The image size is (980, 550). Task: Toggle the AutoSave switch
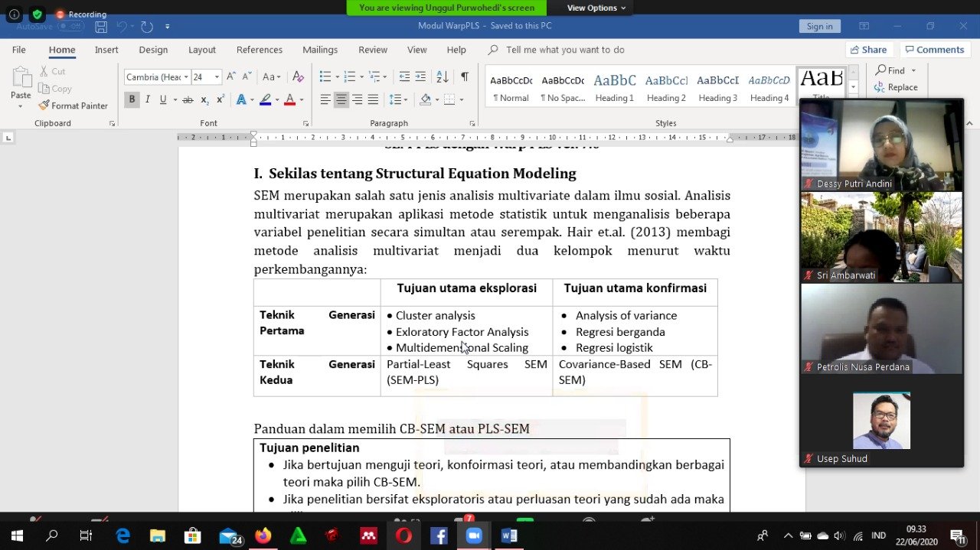coord(70,26)
